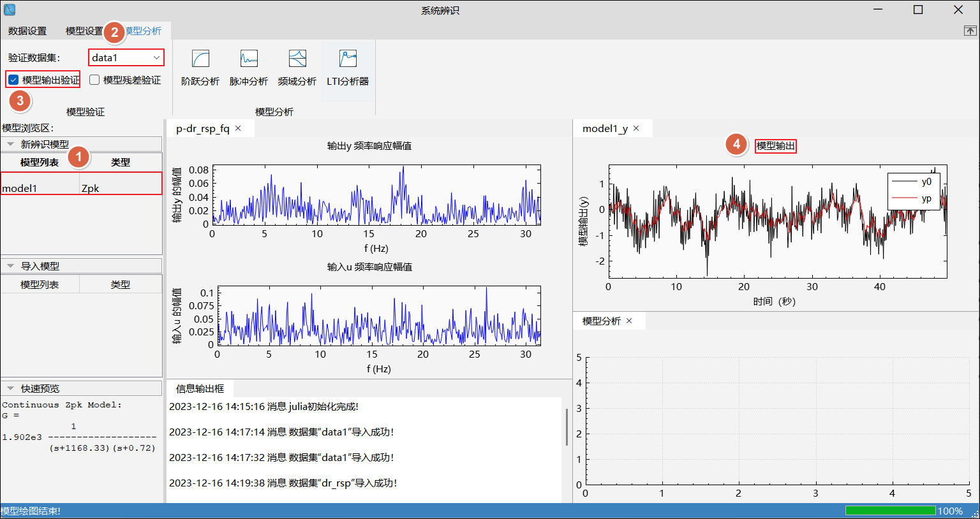
Task: Close the 模型分析 panel tab
Action: [629, 321]
